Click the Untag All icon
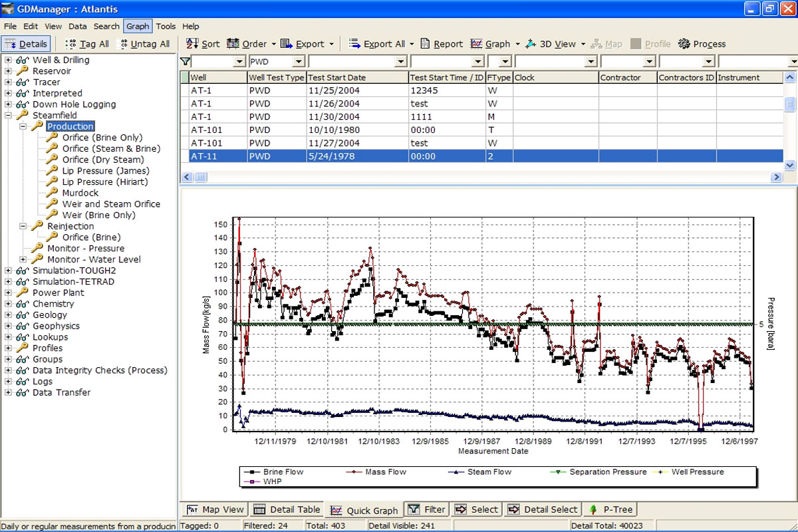The height and width of the screenshot is (532, 798). (123, 44)
